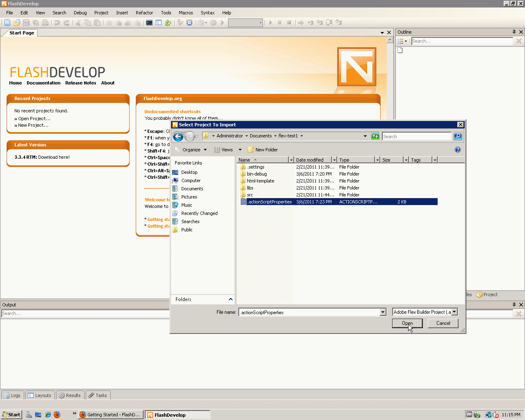Select the bin-debug folder
525x420 pixels.
pos(257,174)
